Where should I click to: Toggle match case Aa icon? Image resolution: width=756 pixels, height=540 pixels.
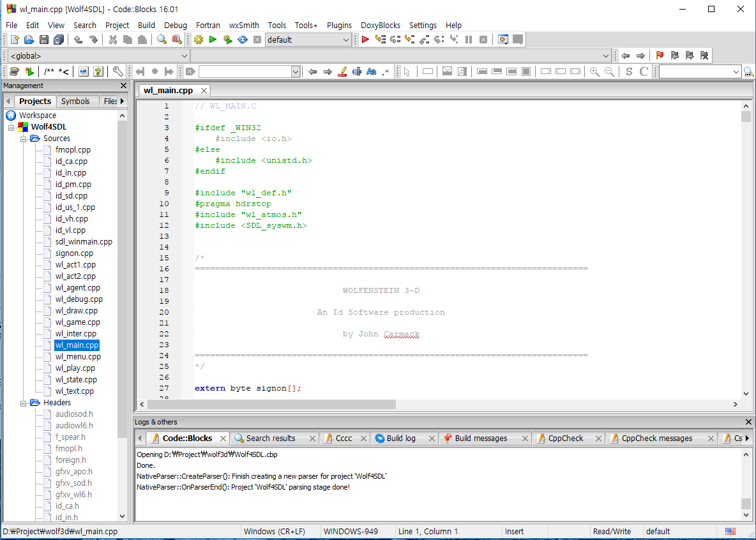click(371, 72)
